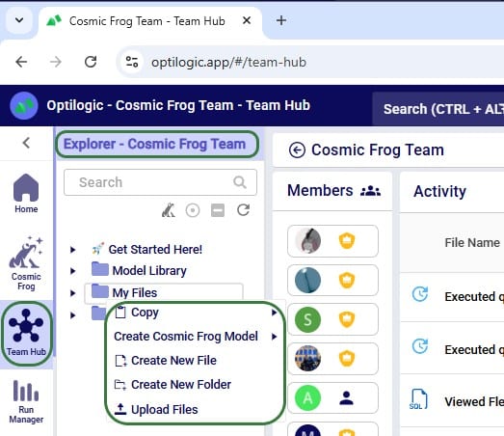Close the Cosmic Frog Team browser tab

click(x=247, y=20)
